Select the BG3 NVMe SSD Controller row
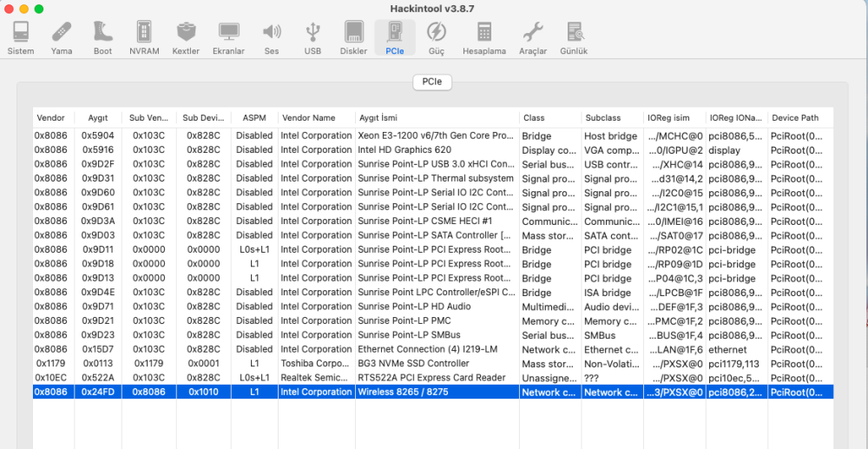The image size is (868, 449). [x=433, y=363]
